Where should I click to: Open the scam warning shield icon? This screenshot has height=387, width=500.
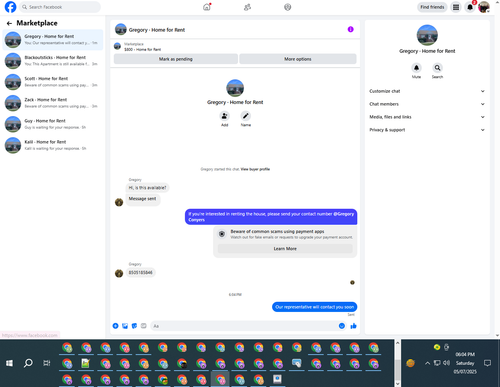pyautogui.click(x=222, y=234)
